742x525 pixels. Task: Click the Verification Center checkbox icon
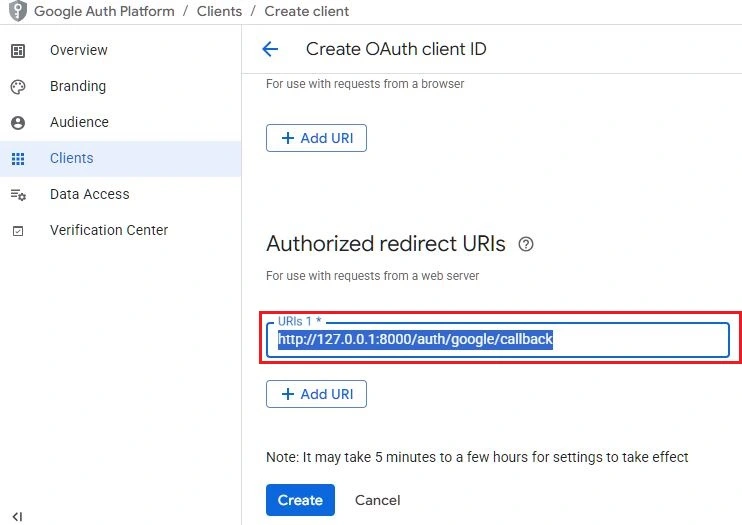(x=18, y=231)
